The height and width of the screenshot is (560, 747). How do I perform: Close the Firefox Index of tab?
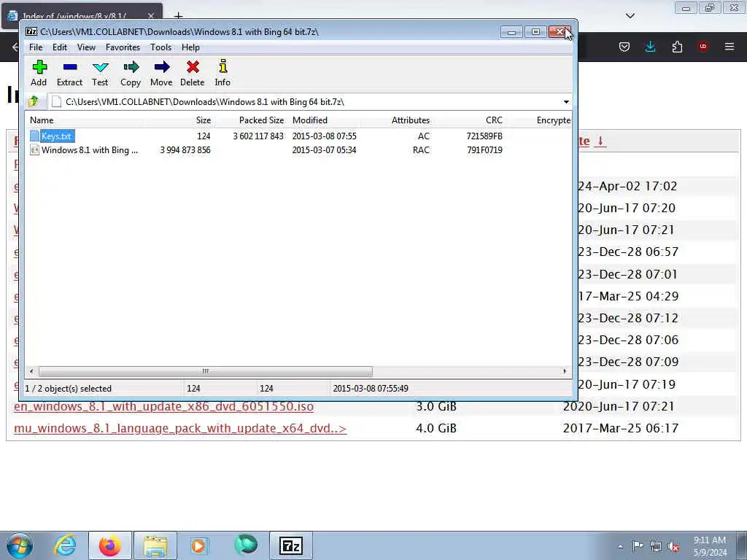pos(151,16)
